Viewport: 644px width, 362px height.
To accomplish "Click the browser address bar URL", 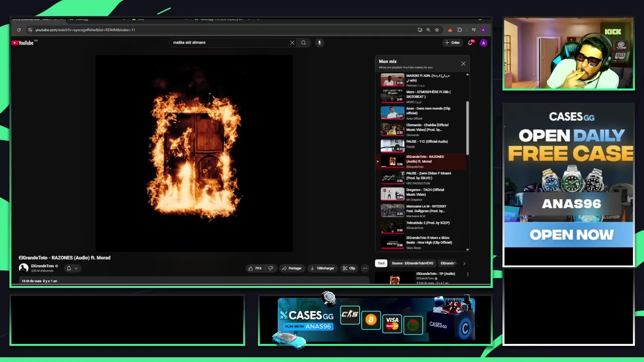I will tap(85, 30).
